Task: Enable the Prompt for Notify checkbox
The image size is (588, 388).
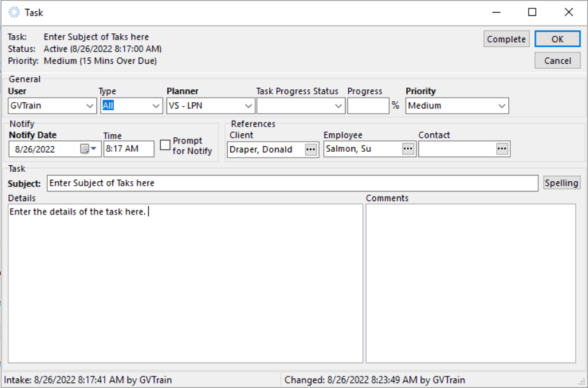Action: [165, 145]
